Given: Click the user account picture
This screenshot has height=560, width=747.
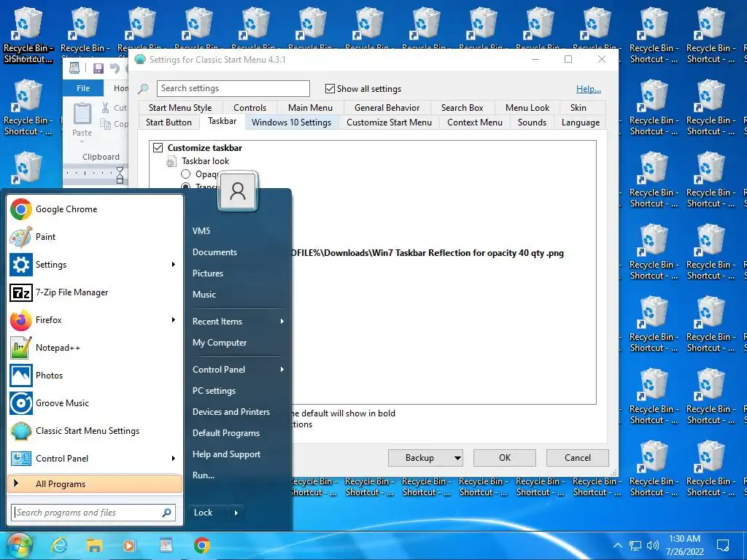Looking at the screenshot, I should click(x=238, y=191).
